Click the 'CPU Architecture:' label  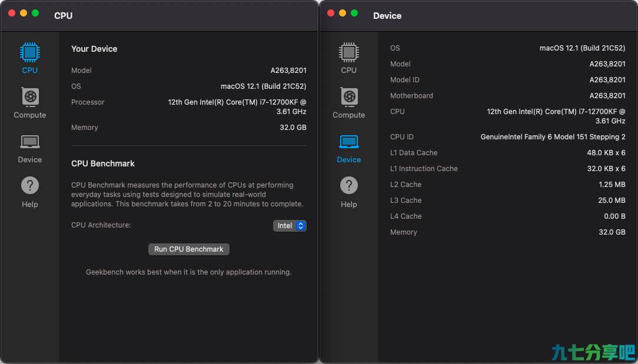[101, 225]
